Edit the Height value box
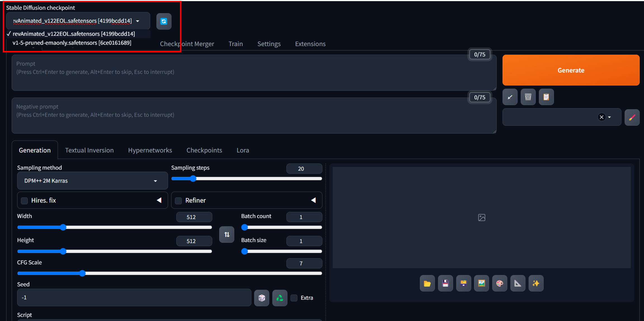 pos(194,241)
